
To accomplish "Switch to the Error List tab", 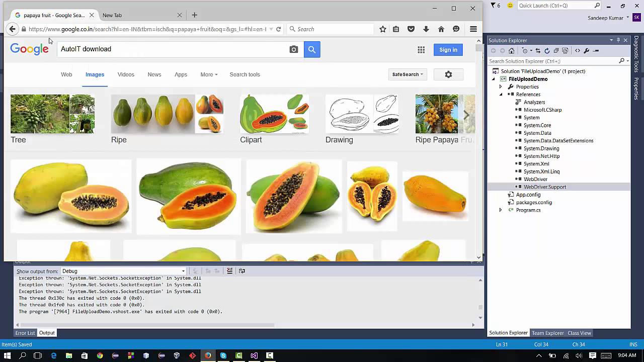I will tap(25, 333).
